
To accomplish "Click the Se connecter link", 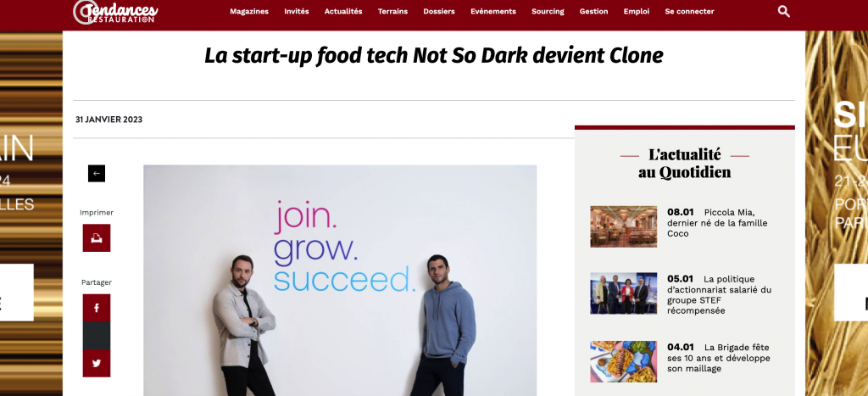I will click(689, 11).
